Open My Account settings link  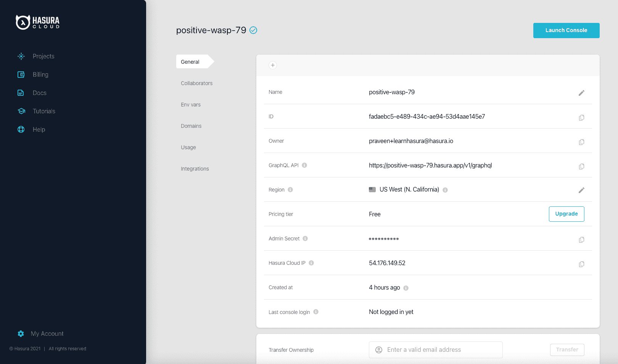47,333
